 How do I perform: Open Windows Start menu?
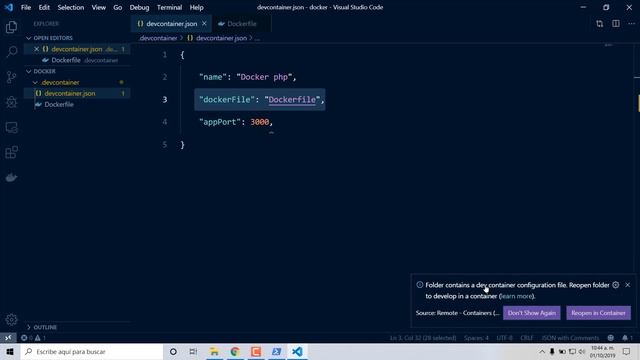tap(10, 351)
